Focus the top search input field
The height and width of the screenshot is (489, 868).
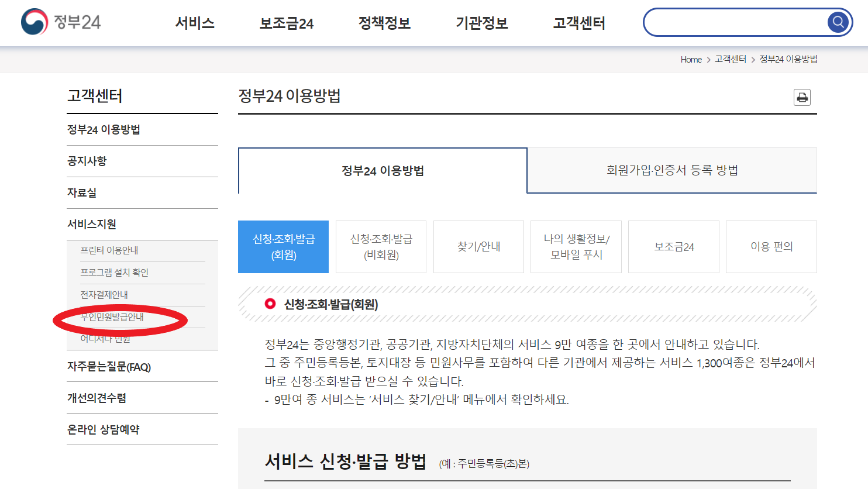[736, 22]
